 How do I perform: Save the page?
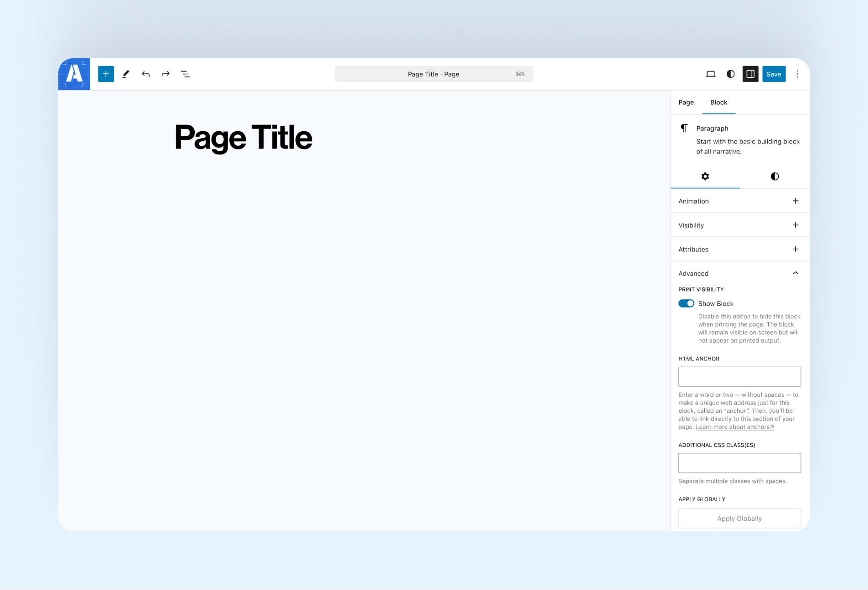point(774,74)
